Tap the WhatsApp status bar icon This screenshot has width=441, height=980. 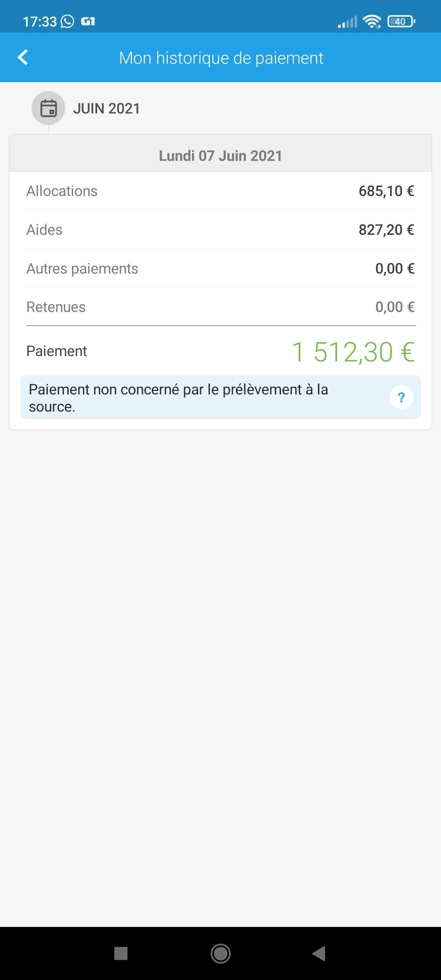(67, 21)
